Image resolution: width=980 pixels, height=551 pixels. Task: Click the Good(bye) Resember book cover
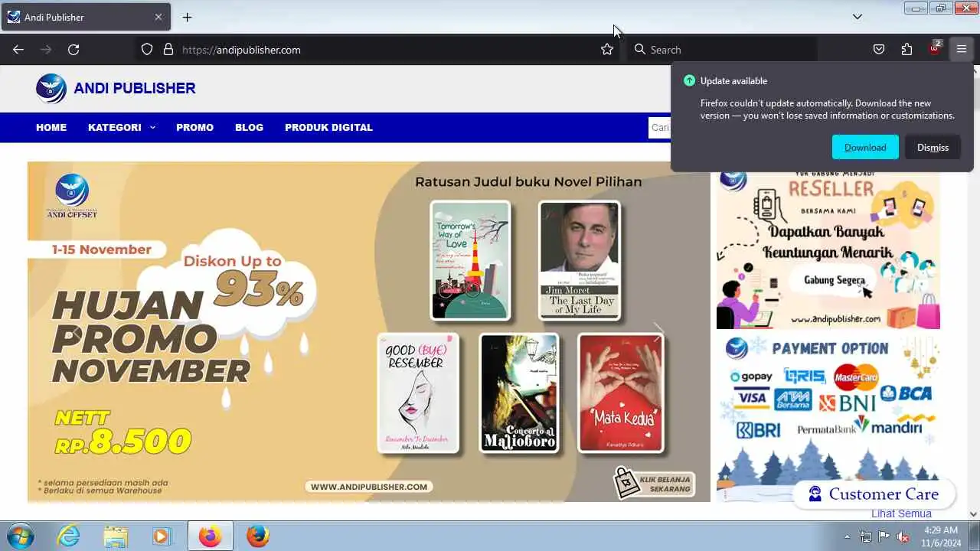[418, 393]
